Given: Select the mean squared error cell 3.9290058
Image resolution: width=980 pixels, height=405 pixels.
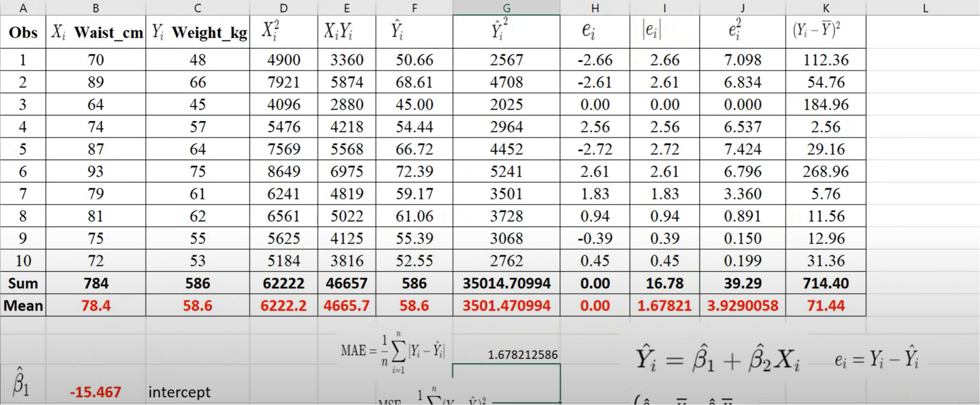Looking at the screenshot, I should point(742,306).
